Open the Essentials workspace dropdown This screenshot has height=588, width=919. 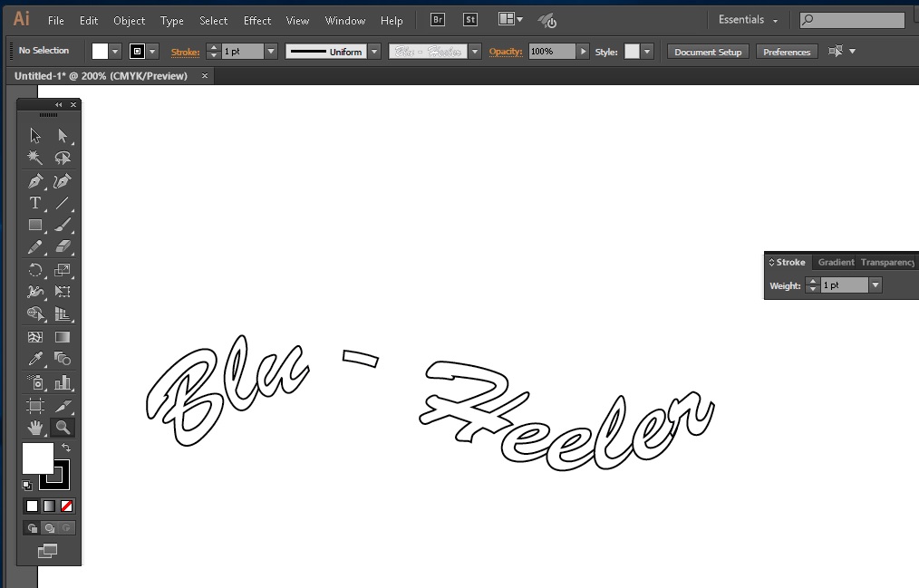pyautogui.click(x=749, y=20)
